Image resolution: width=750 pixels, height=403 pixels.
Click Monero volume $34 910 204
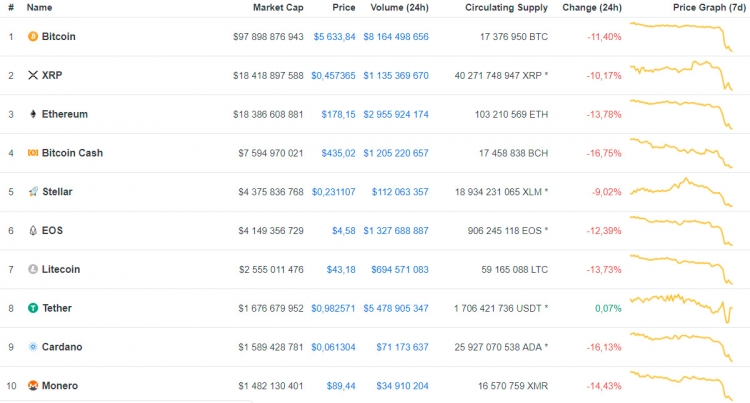[x=402, y=386]
